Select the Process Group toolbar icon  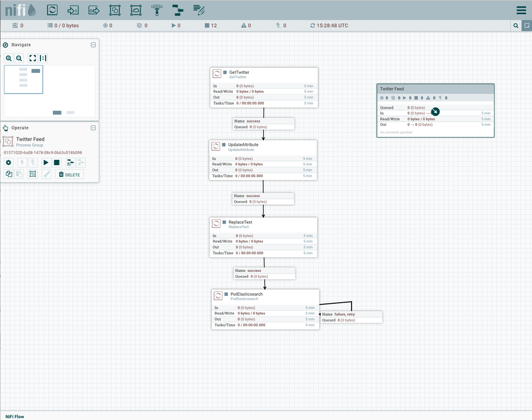(114, 10)
